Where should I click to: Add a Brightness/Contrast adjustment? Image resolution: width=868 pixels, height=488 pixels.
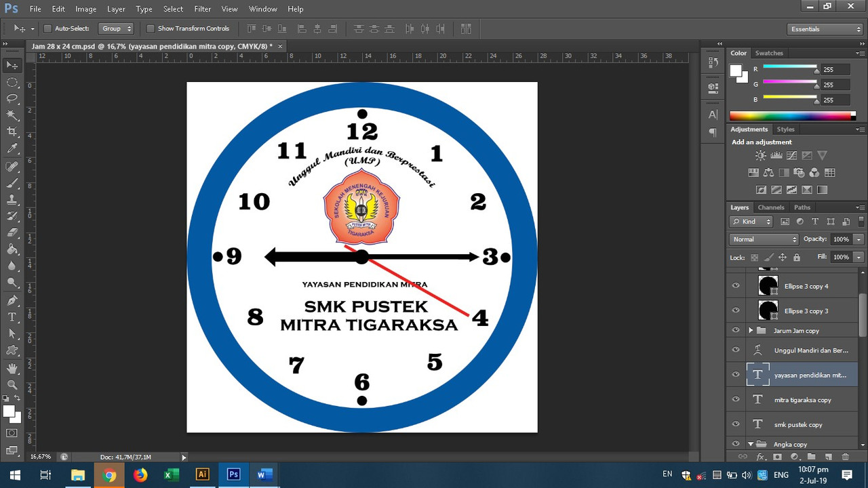tap(761, 156)
